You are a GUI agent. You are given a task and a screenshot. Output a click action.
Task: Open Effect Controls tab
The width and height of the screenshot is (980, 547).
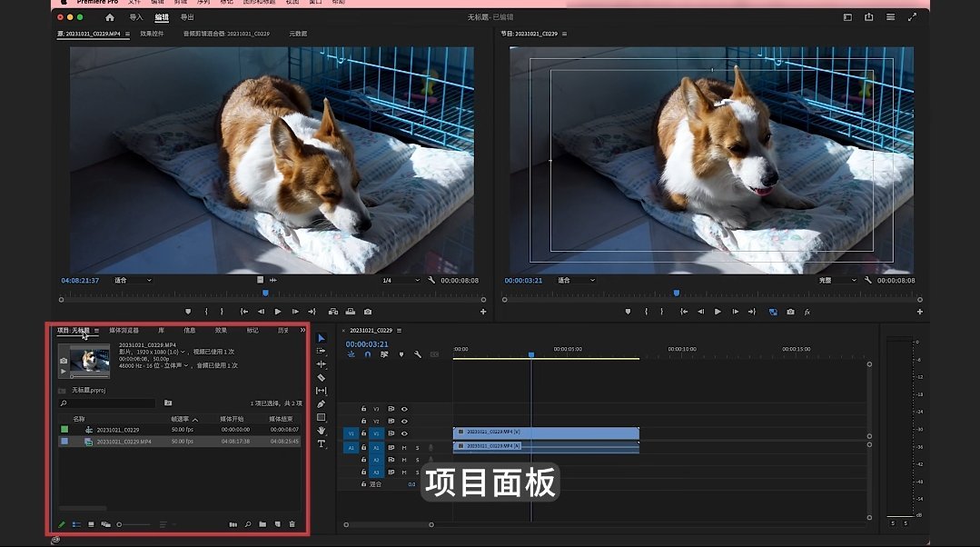152,34
